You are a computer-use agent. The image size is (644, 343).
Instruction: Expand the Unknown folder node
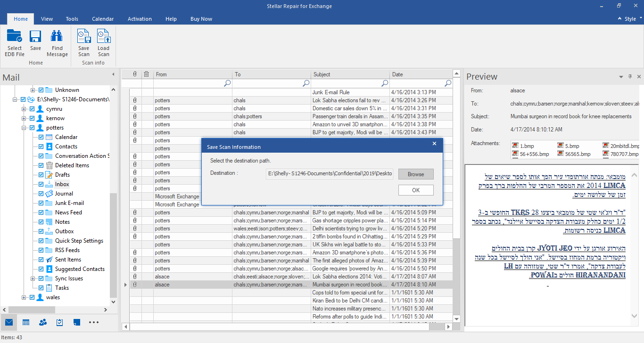pyautogui.click(x=33, y=90)
